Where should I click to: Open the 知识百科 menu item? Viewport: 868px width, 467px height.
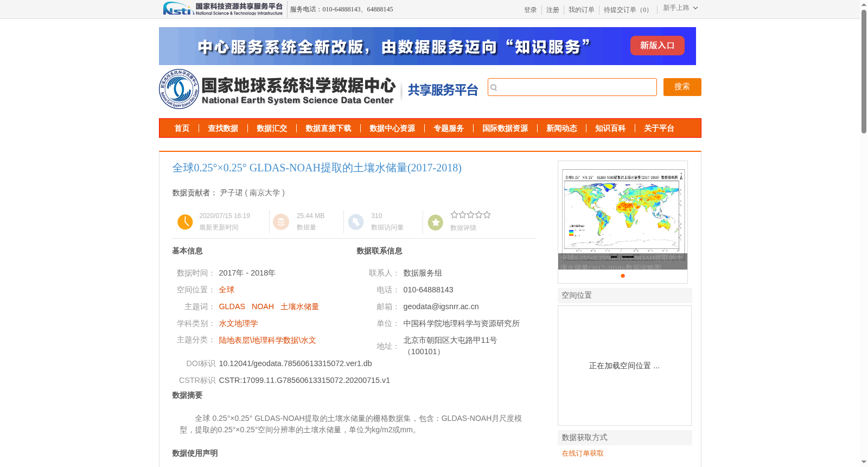coord(610,129)
